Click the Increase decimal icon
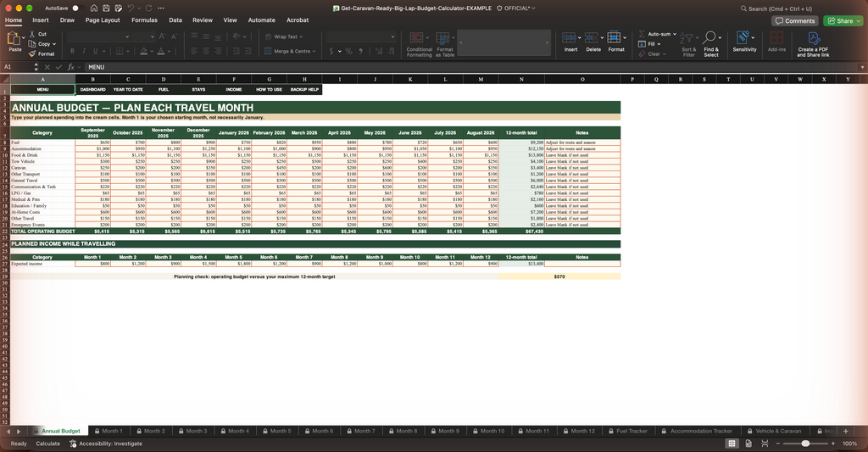This screenshot has height=452, width=868. tap(379, 51)
